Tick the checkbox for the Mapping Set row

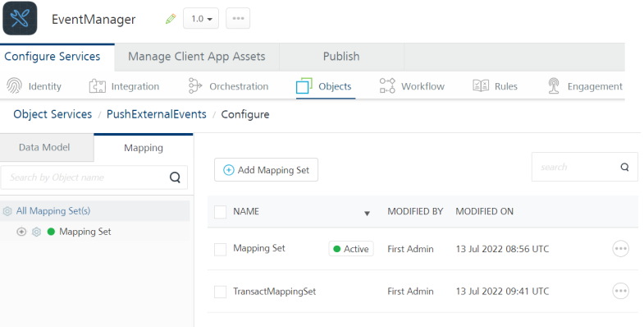[221, 249]
